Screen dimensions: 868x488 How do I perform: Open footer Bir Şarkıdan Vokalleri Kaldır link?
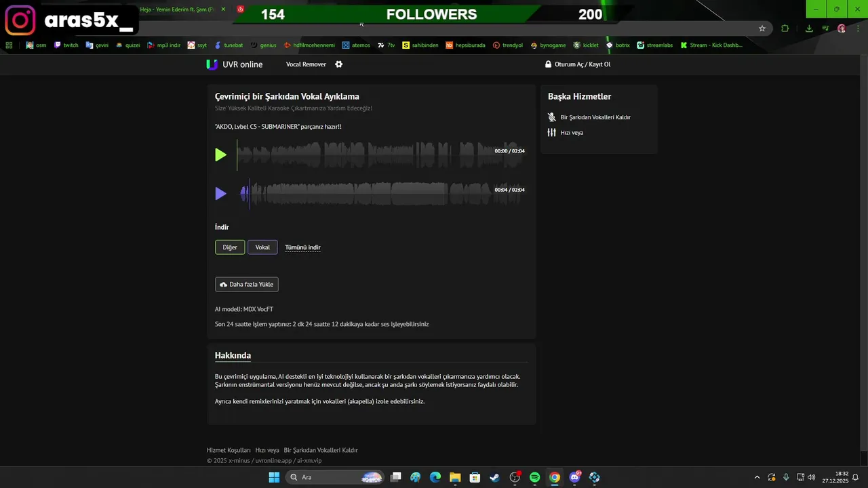click(321, 450)
